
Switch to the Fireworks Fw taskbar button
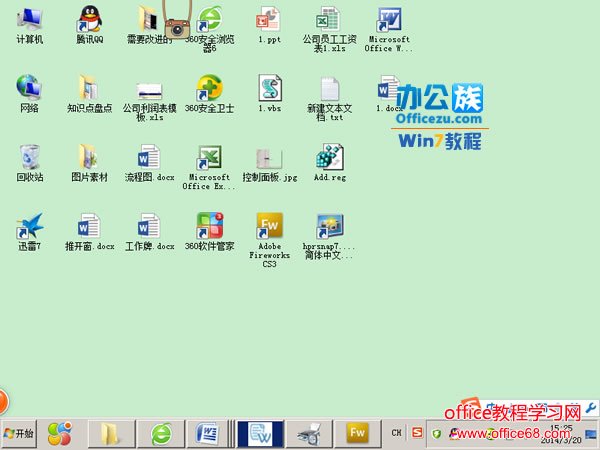pyautogui.click(x=357, y=434)
